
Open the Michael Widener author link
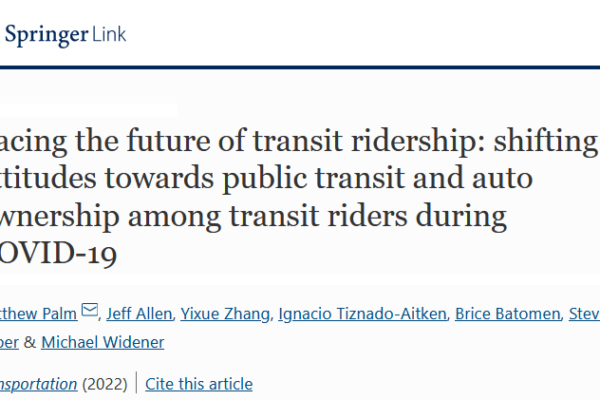103,342
